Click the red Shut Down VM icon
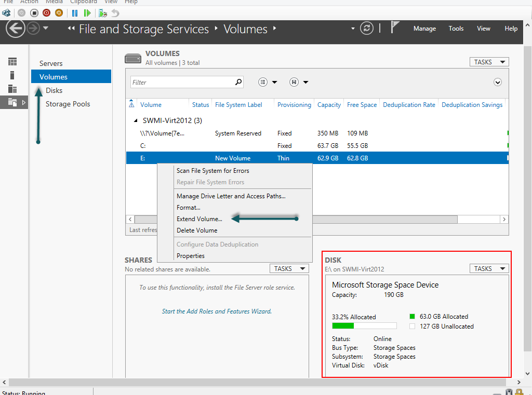Viewport: 532px width, 395px height. coord(47,12)
